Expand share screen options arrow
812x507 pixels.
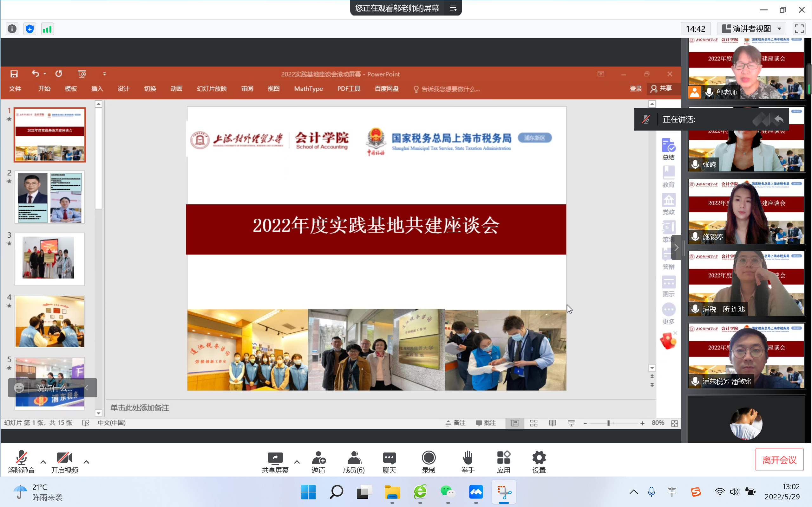click(297, 462)
